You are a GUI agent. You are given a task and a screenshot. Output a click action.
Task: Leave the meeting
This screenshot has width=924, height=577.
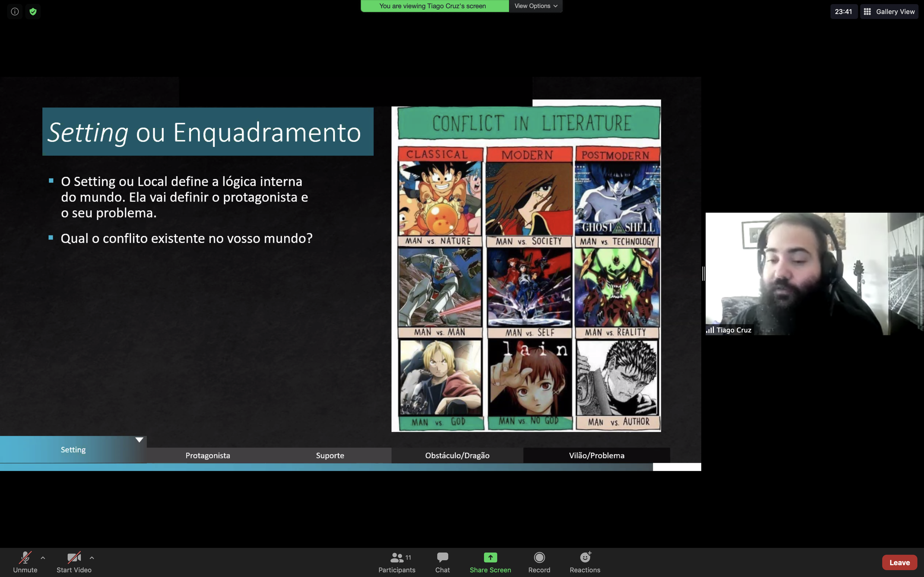pyautogui.click(x=899, y=562)
